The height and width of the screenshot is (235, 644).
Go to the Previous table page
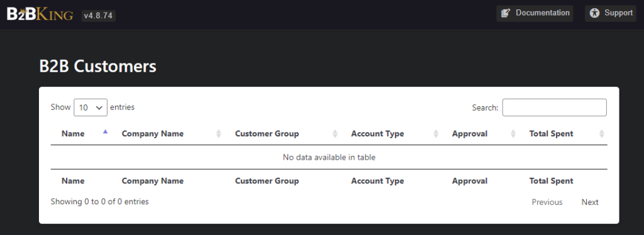547,202
